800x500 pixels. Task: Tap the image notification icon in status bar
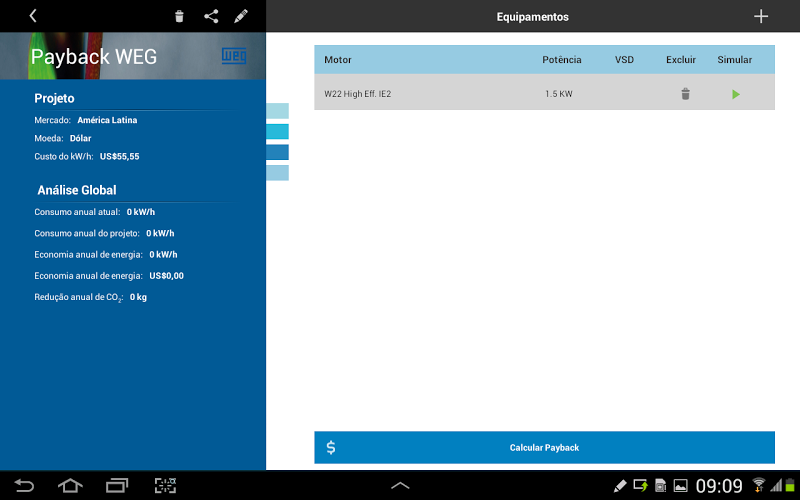coord(681,485)
